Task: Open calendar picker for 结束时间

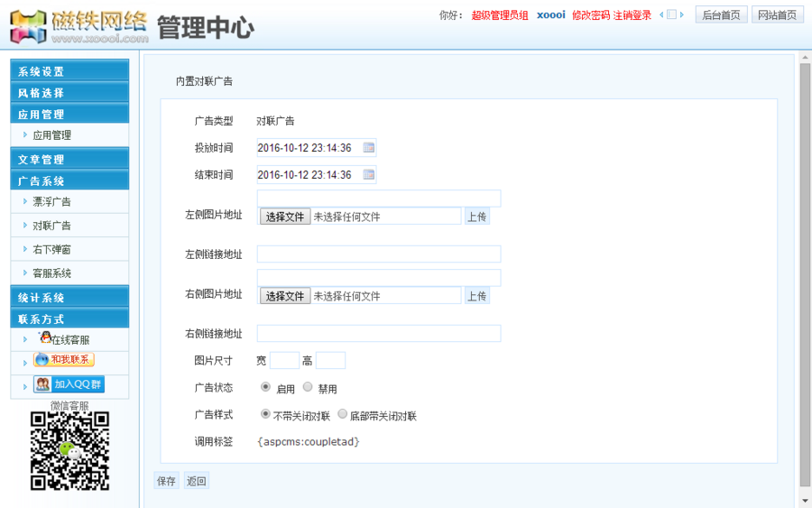Action: coord(369,174)
